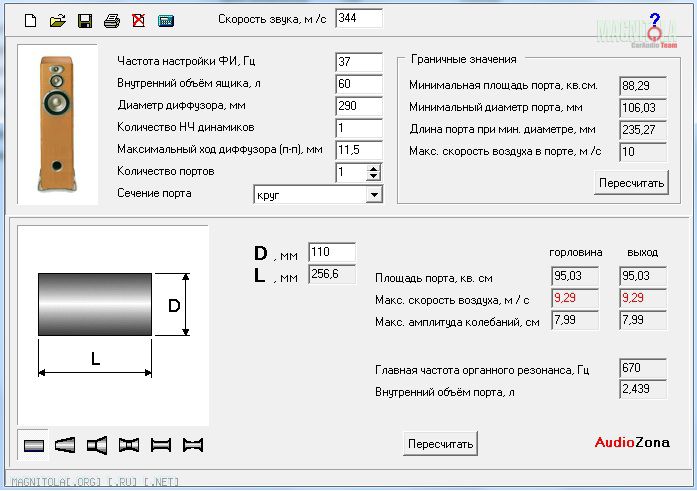Viewport: 697px width, 491px height.
Task: Click the box internal volume field 60
Action: [x=359, y=84]
